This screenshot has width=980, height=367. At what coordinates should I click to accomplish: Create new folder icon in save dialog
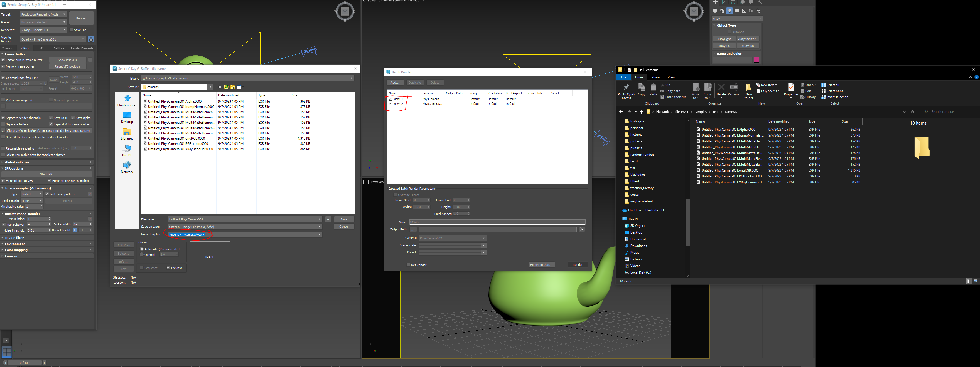(232, 87)
